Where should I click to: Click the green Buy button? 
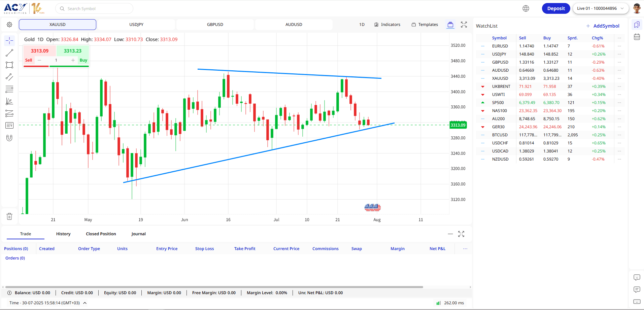pos(83,60)
